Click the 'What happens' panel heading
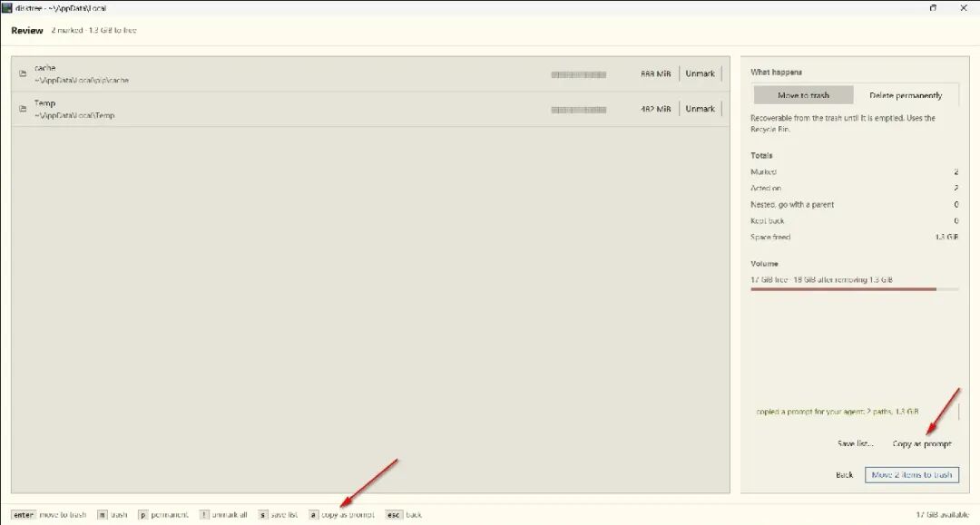The image size is (980, 525). (x=776, y=72)
